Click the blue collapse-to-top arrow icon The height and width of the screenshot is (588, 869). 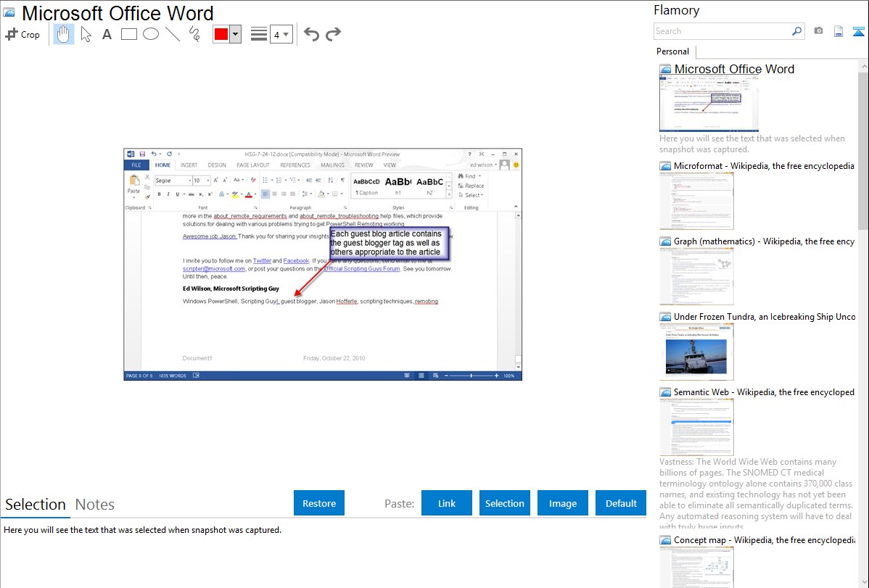(x=859, y=31)
